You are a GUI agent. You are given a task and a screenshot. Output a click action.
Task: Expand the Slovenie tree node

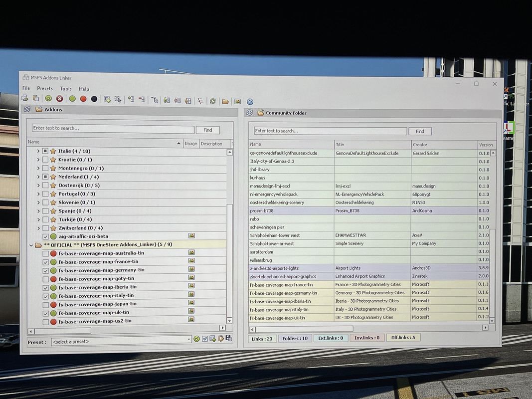(38, 202)
